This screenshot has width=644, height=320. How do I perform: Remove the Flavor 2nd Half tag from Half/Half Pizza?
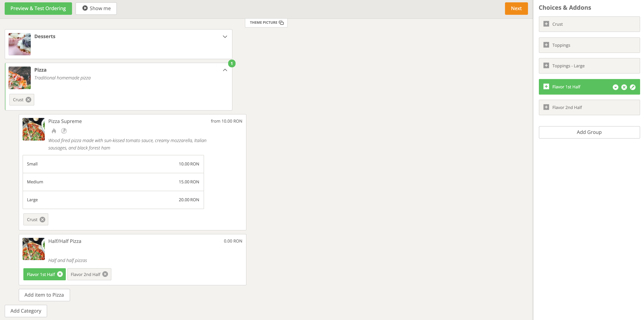(105, 274)
